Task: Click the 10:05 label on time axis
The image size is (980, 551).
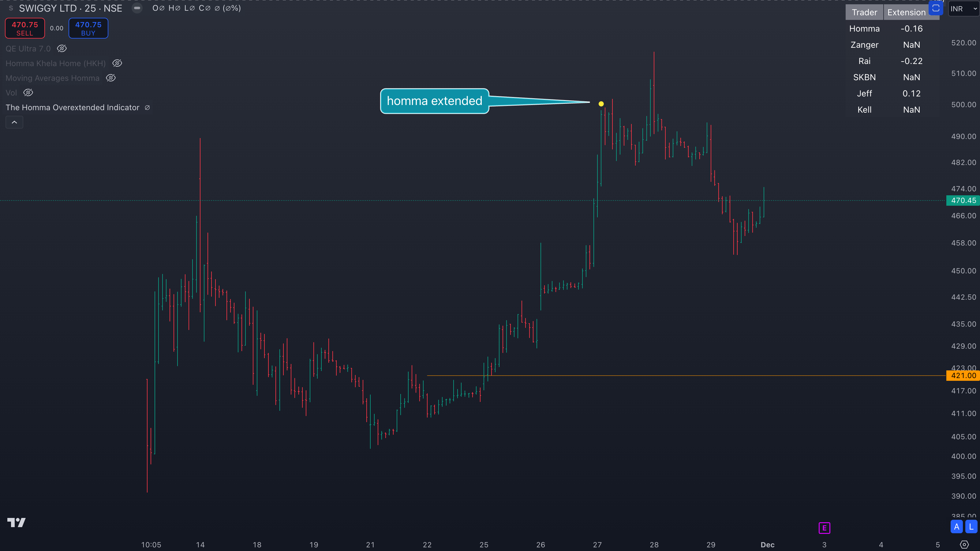Action: click(151, 545)
